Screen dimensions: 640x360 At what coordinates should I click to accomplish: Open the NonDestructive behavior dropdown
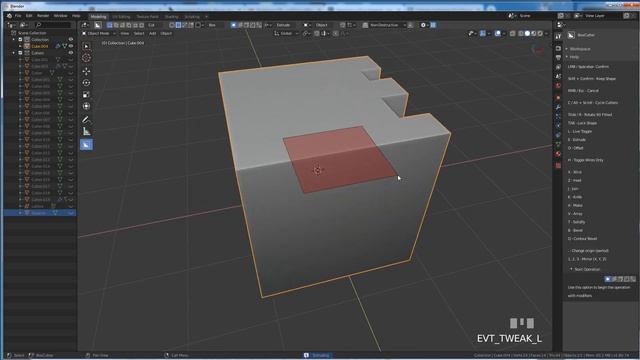[386, 25]
